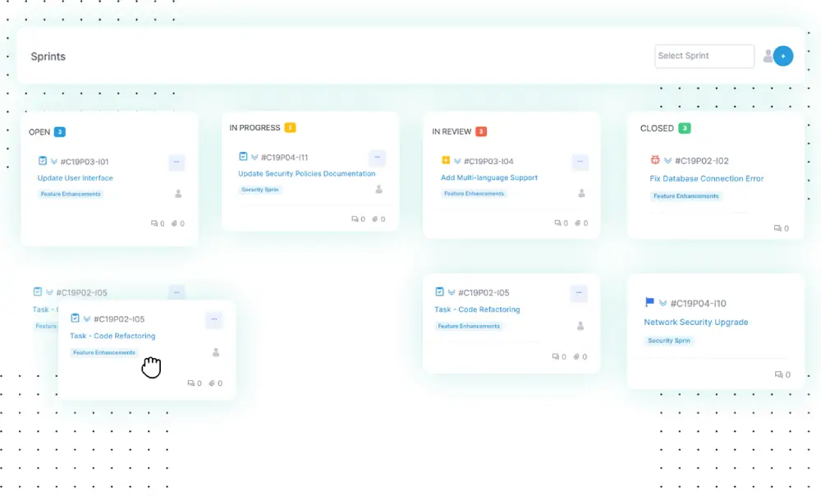Click comments icon on Network Security Upgrade card
This screenshot has width=821, height=504.
click(778, 375)
